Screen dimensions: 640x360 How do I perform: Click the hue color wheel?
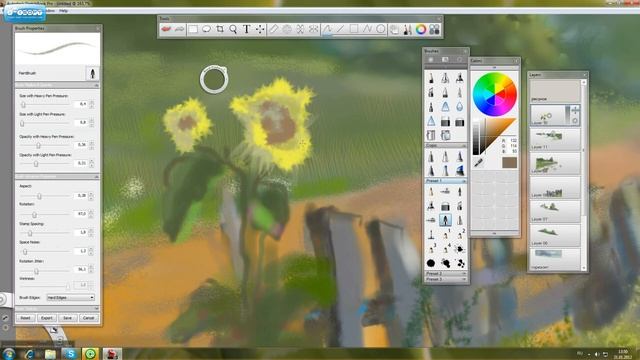pyautogui.click(x=495, y=94)
